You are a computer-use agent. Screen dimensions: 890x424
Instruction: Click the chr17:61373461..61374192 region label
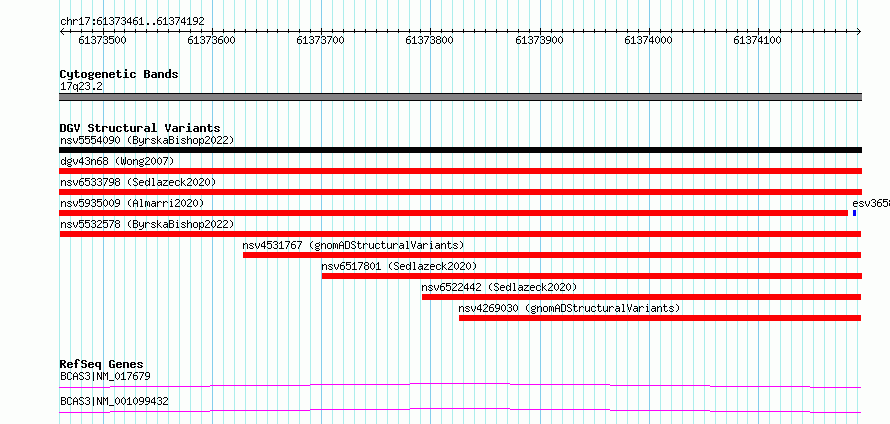132,22
